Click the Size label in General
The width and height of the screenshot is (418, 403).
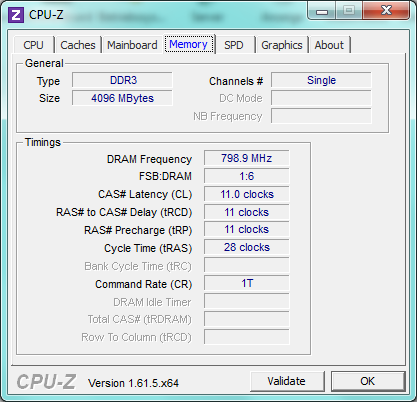[x=49, y=98]
